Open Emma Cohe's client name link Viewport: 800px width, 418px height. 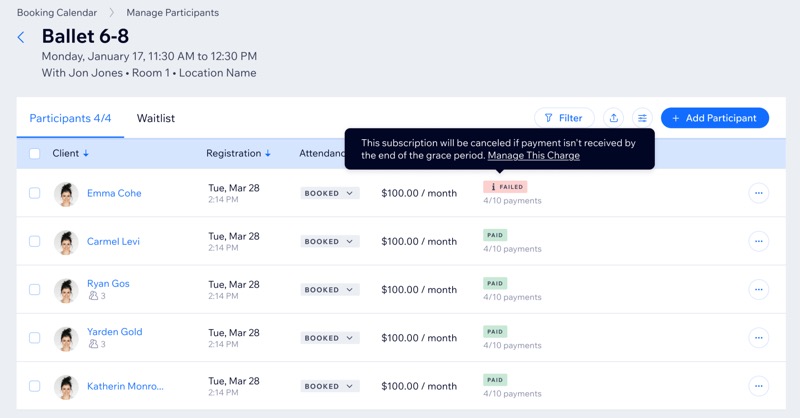114,193
